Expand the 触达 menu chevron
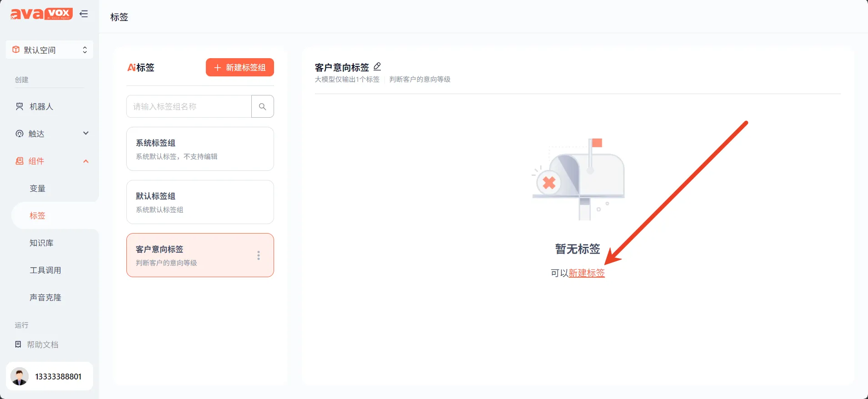This screenshot has height=399, width=868. point(85,133)
